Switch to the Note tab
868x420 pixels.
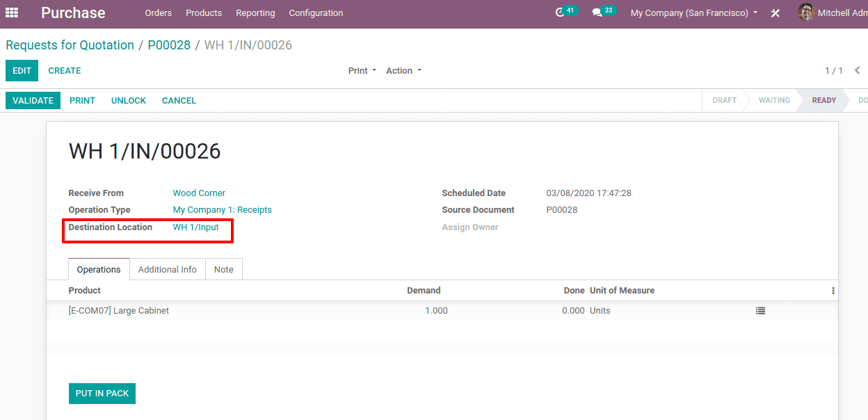coord(224,269)
